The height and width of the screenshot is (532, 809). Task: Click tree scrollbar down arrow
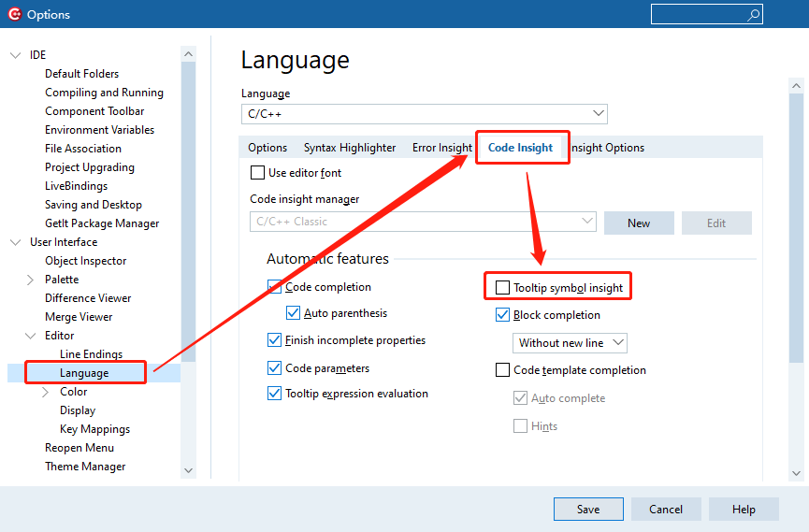pyautogui.click(x=188, y=470)
